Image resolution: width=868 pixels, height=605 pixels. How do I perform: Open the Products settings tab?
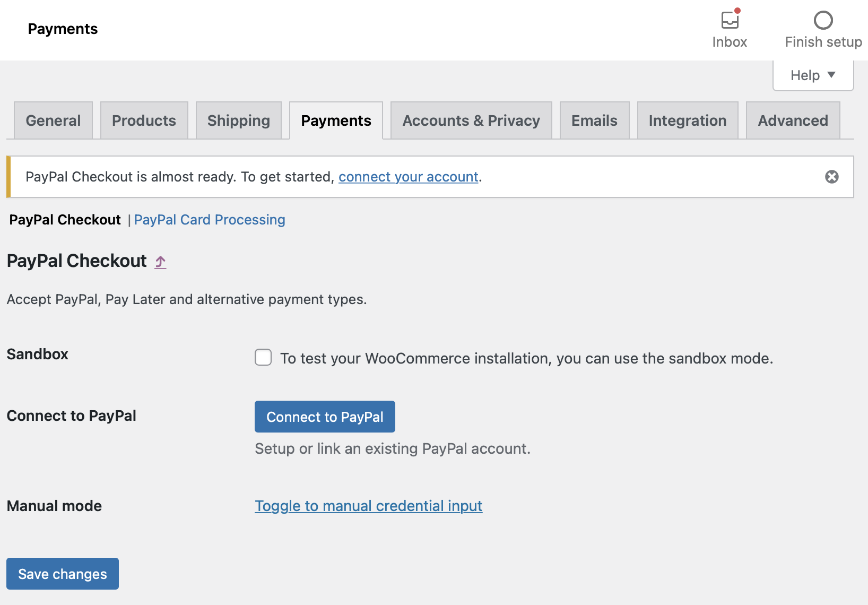pos(144,120)
